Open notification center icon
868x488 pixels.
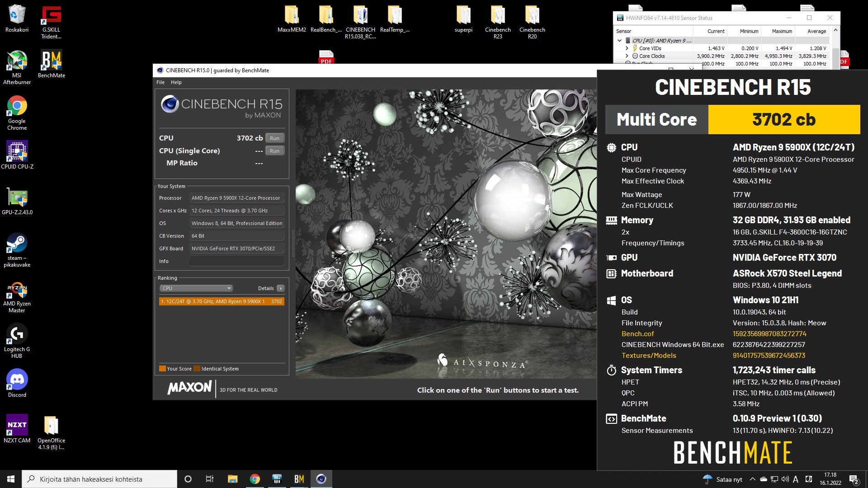point(854,479)
